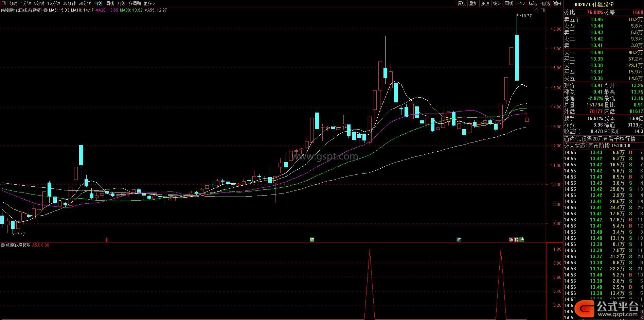Select the 周线 weekly chart tab

click(110, 3)
